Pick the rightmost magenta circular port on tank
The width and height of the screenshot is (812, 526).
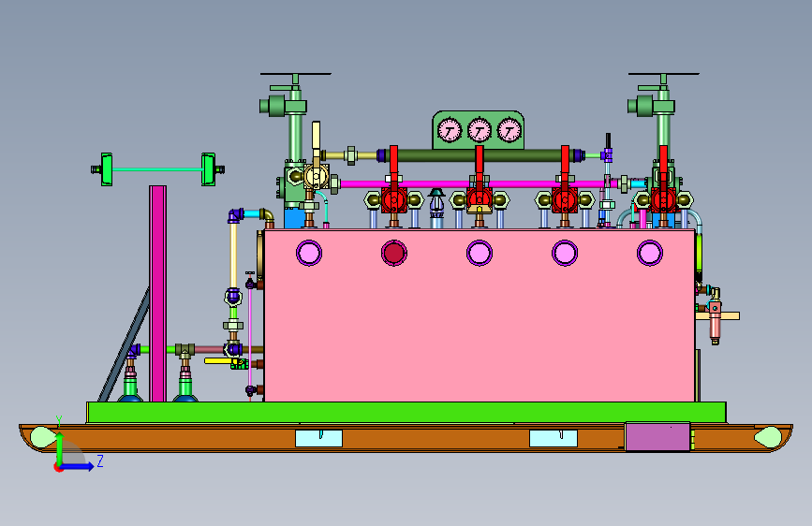click(x=650, y=253)
